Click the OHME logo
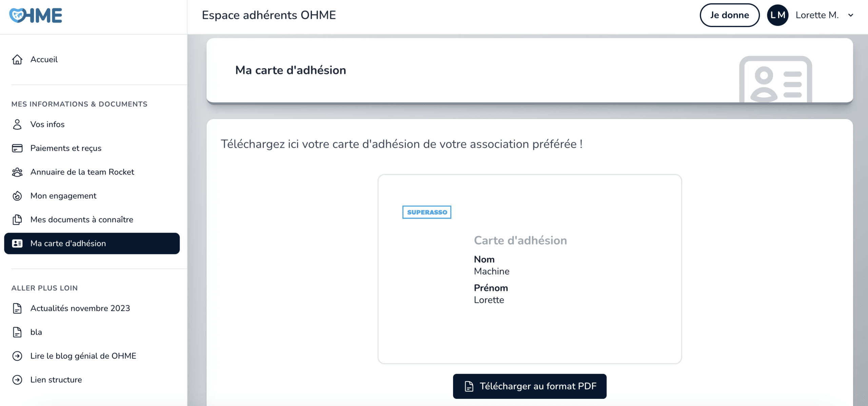The width and height of the screenshot is (868, 406). [x=36, y=16]
